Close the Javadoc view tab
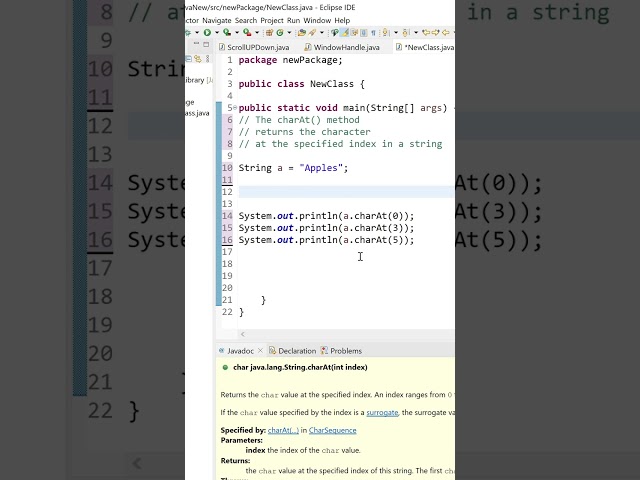640x480 pixels. pos(260,351)
